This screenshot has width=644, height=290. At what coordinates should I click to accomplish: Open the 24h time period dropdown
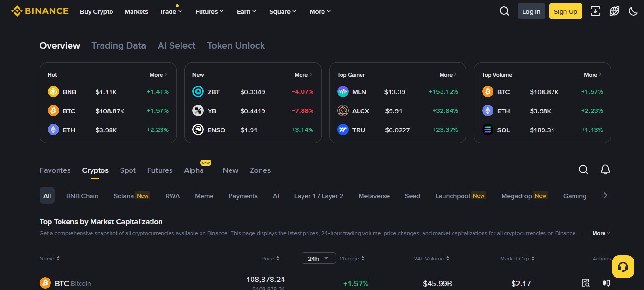(318, 259)
